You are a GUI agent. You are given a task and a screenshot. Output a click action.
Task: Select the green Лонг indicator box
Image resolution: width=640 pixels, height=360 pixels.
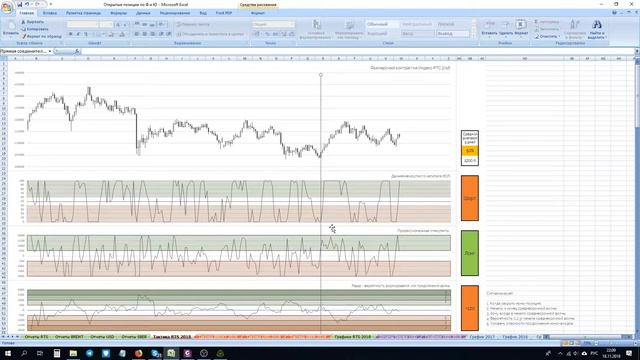click(x=470, y=253)
